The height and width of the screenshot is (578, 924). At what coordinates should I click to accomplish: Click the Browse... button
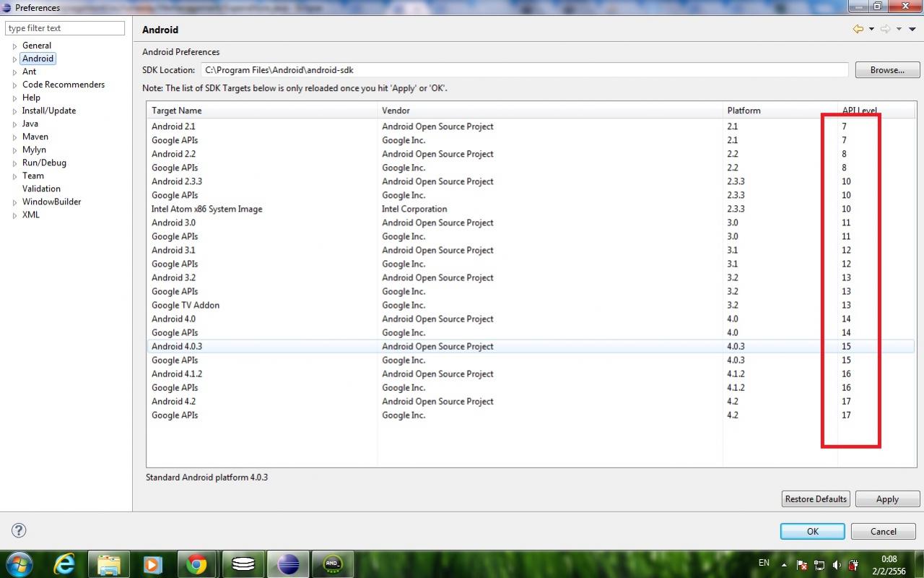[887, 70]
